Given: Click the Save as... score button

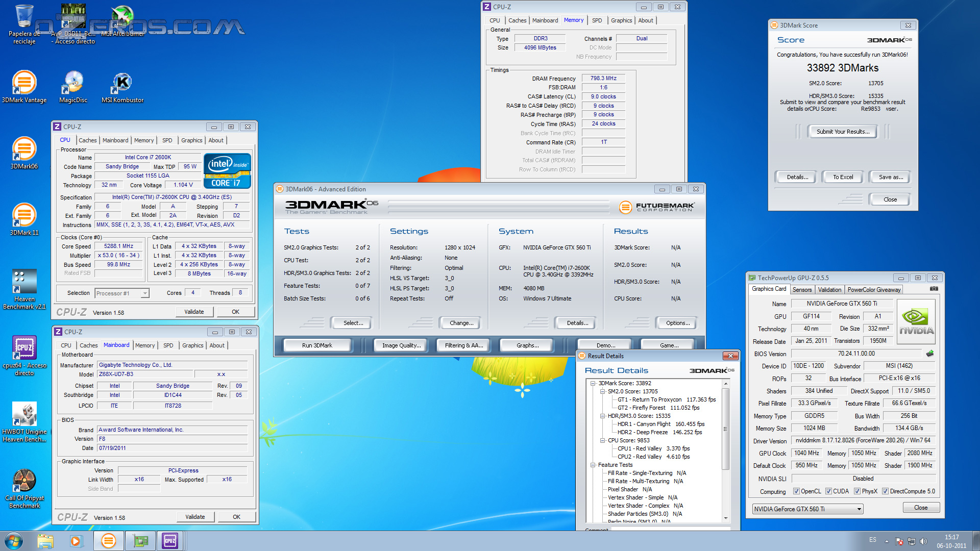Looking at the screenshot, I should [891, 177].
